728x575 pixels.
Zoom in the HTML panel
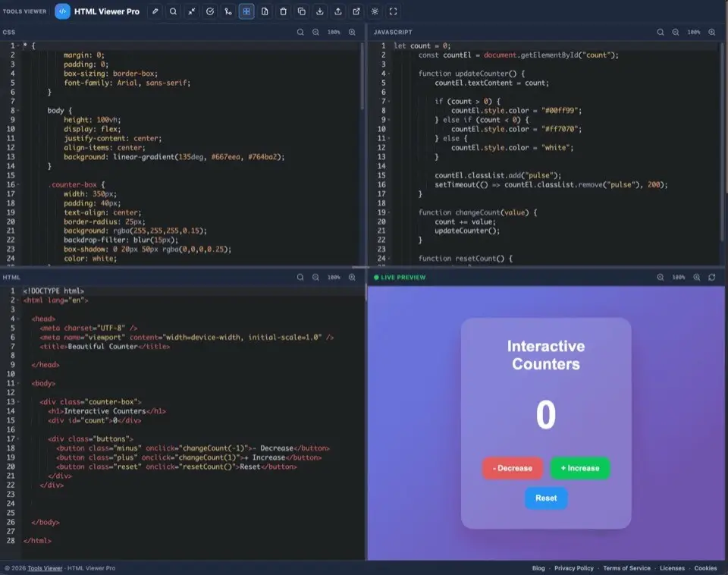[x=352, y=278]
